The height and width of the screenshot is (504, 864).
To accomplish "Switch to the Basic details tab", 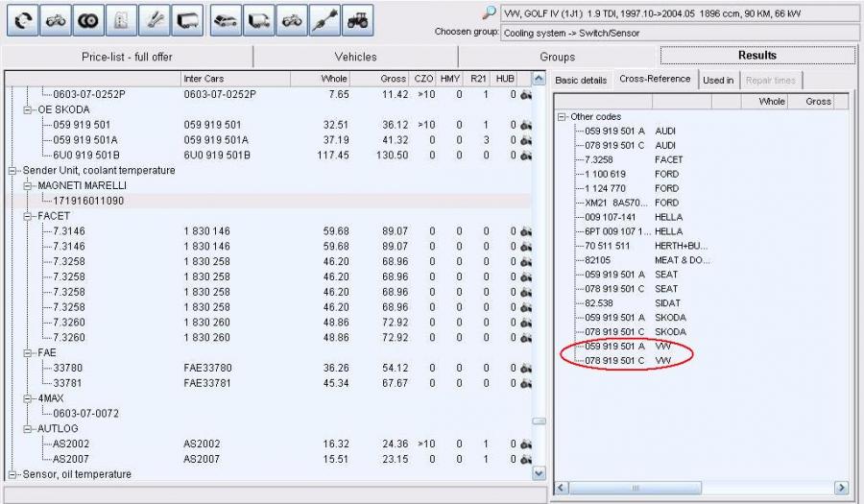I will [581, 81].
